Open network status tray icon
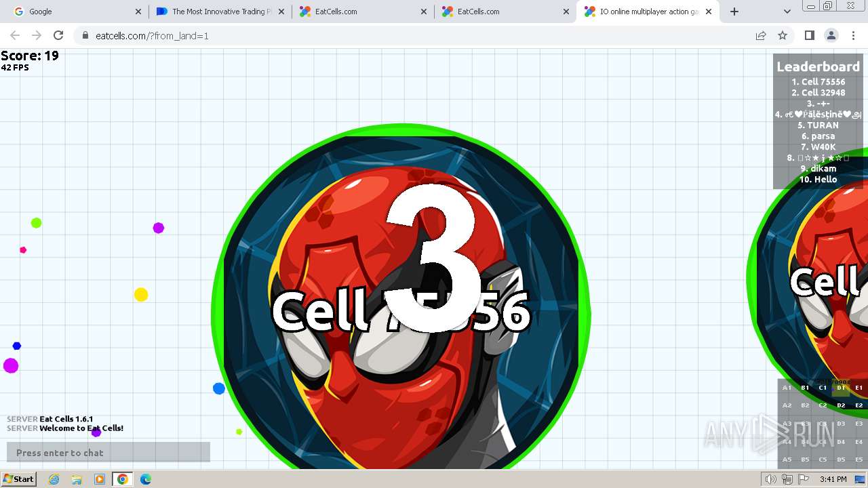 (x=787, y=479)
